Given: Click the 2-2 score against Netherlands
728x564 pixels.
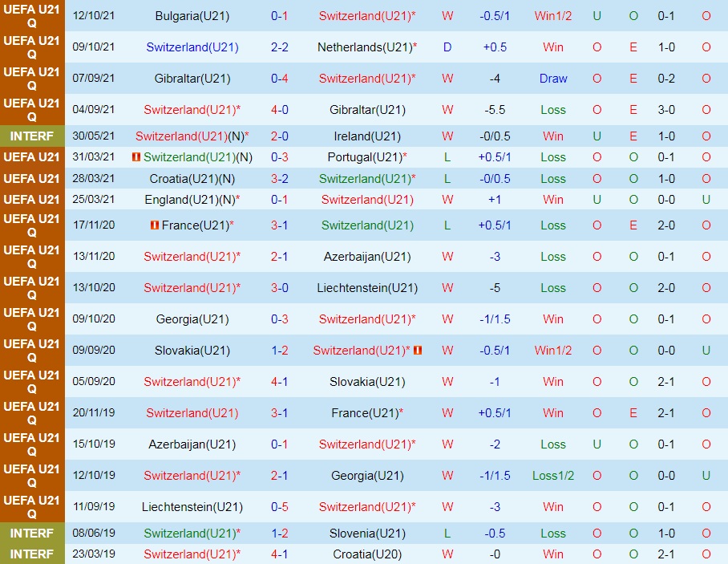Looking at the screenshot, I should (280, 47).
